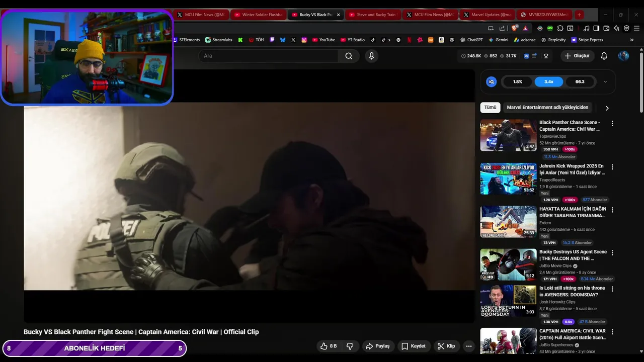Open the ChatGPT bookmark
This screenshot has height=362, width=644.
(x=471, y=40)
